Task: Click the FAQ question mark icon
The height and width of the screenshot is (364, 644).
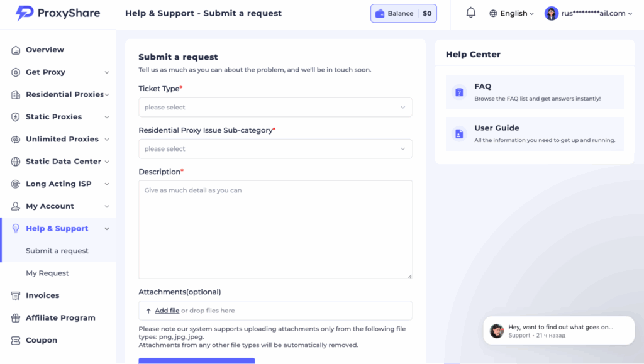Action: [459, 92]
